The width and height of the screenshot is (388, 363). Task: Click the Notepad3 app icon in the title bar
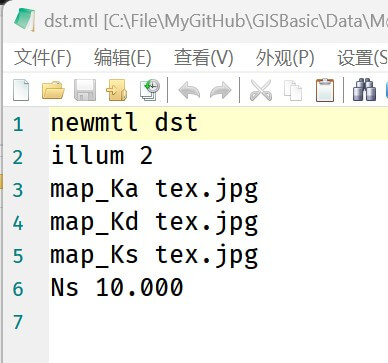pyautogui.click(x=24, y=20)
